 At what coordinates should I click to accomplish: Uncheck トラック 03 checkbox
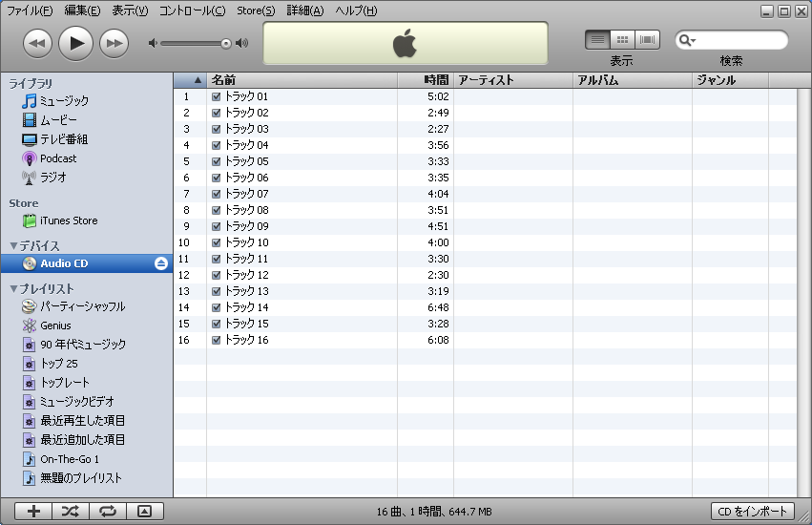[217, 129]
